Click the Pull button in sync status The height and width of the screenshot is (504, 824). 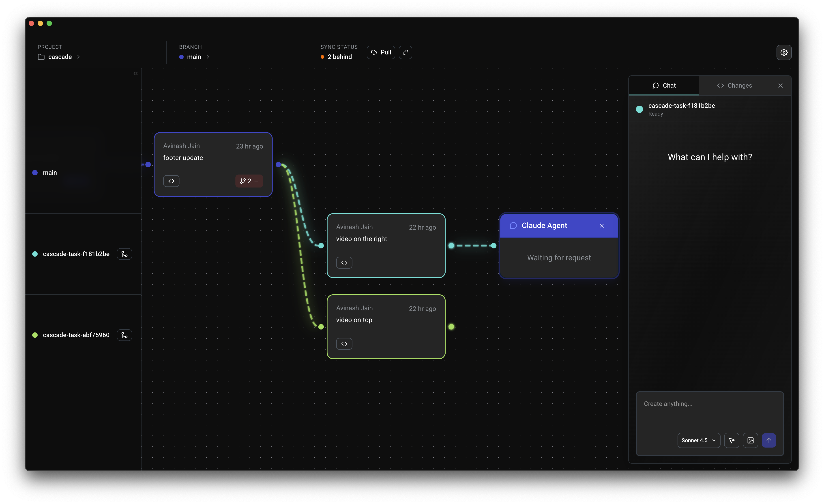(381, 52)
